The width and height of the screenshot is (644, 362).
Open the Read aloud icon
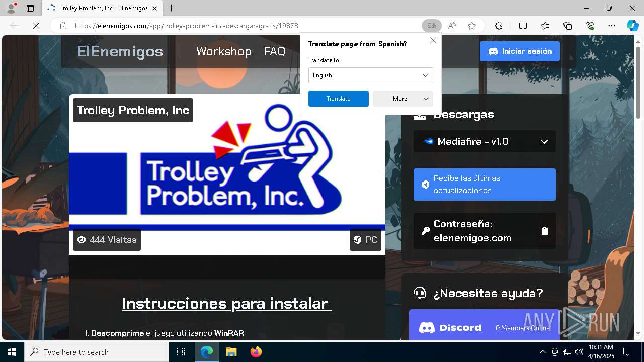tap(452, 26)
